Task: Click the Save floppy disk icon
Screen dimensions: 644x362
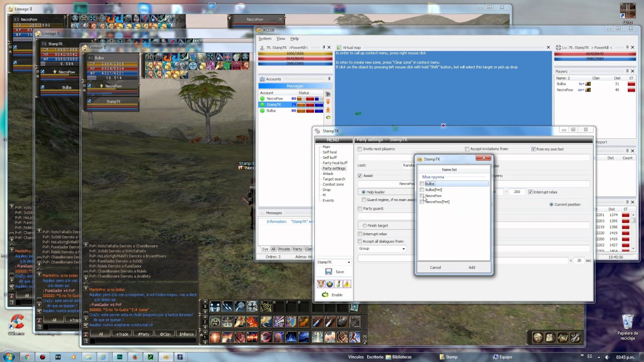Action: click(329, 271)
